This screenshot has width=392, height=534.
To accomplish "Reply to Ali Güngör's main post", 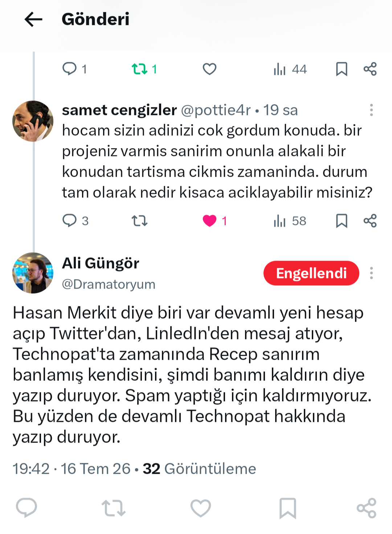I will pyautogui.click(x=26, y=507).
